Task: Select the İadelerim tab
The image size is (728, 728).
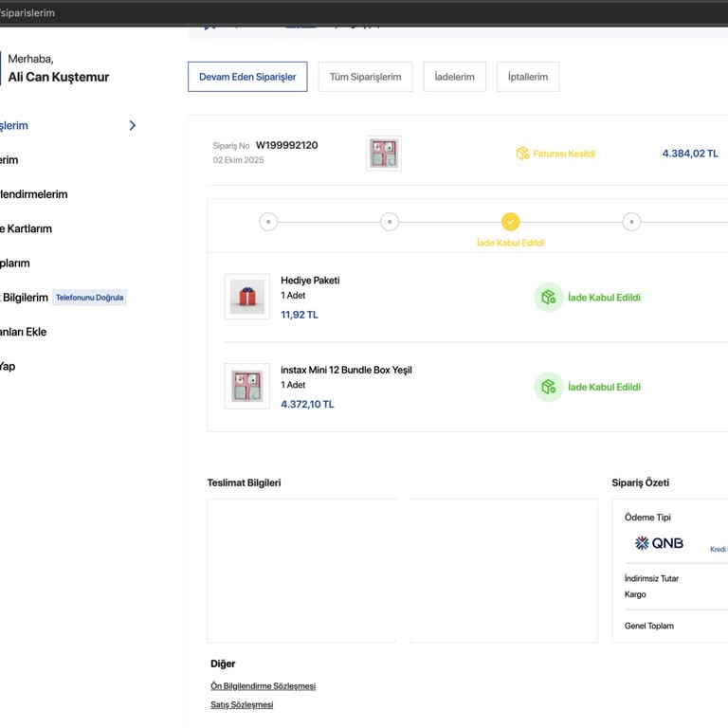Action: (x=455, y=77)
